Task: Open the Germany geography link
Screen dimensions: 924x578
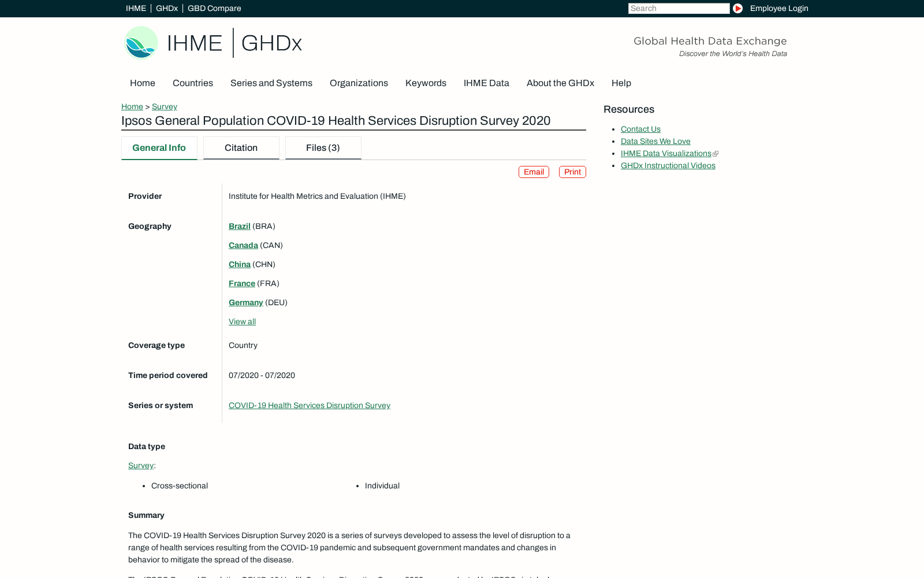Action: click(246, 303)
